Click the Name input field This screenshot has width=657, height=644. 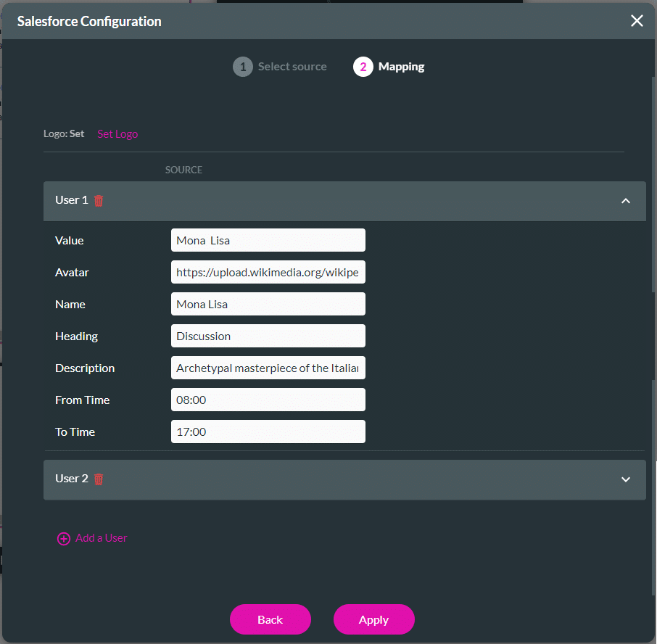(x=268, y=304)
